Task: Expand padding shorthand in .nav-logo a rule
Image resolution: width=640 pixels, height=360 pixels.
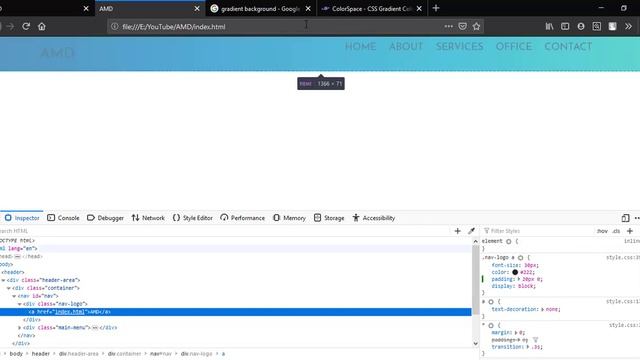Action: [x=520, y=279]
